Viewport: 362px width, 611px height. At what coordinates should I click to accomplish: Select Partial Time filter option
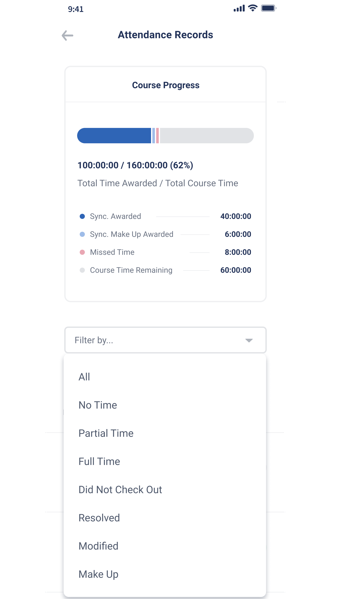pos(165,433)
